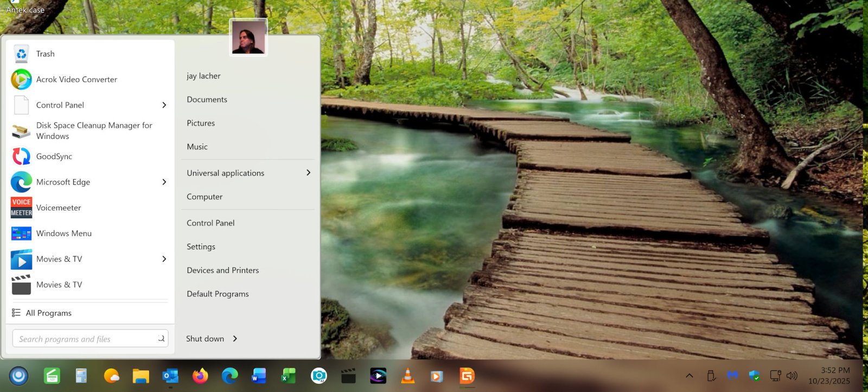The image size is (868, 392).
Task: Open Windows Security tray icon
Action: tap(754, 376)
